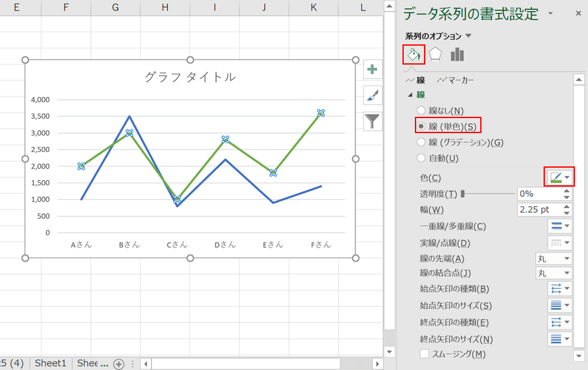Screen dimensions: 588x370
Task: Click the 2,000 vertical axis value
Action: [x=40, y=166]
